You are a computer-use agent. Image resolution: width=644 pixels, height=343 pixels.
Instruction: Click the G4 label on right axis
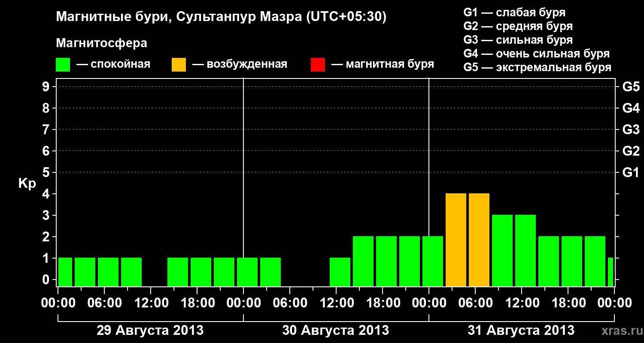[631, 108]
